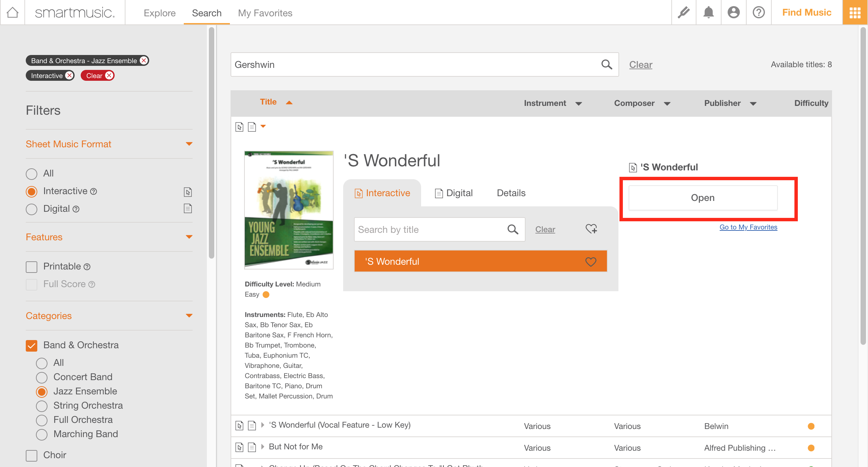Screen dimensions: 868x467
Task: Remove the Interactive filter chip
Action: pos(69,75)
